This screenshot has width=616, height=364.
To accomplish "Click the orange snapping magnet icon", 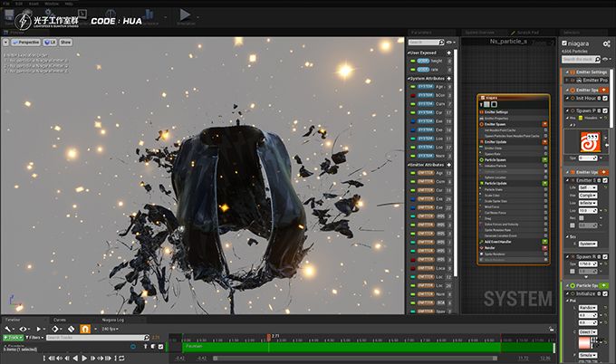I will pyautogui.click(x=85, y=329).
